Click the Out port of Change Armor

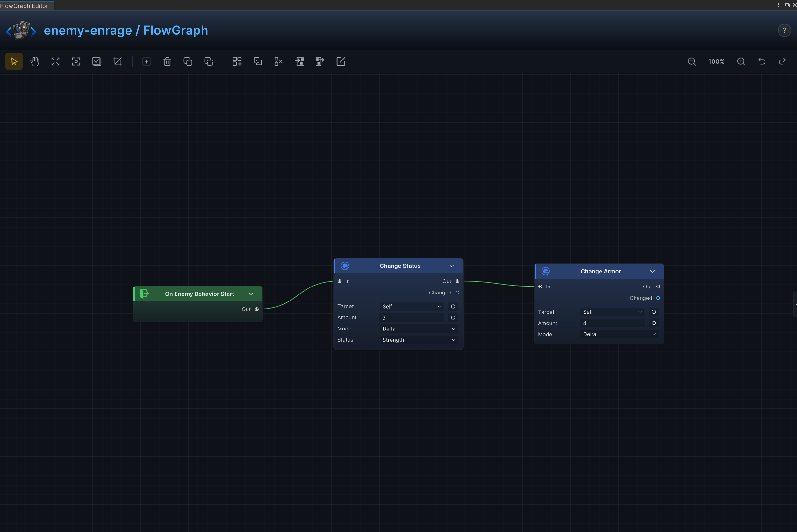(658, 287)
